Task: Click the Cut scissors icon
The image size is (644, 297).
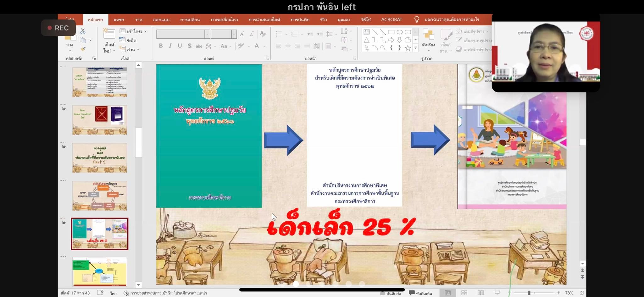Action: point(83,31)
